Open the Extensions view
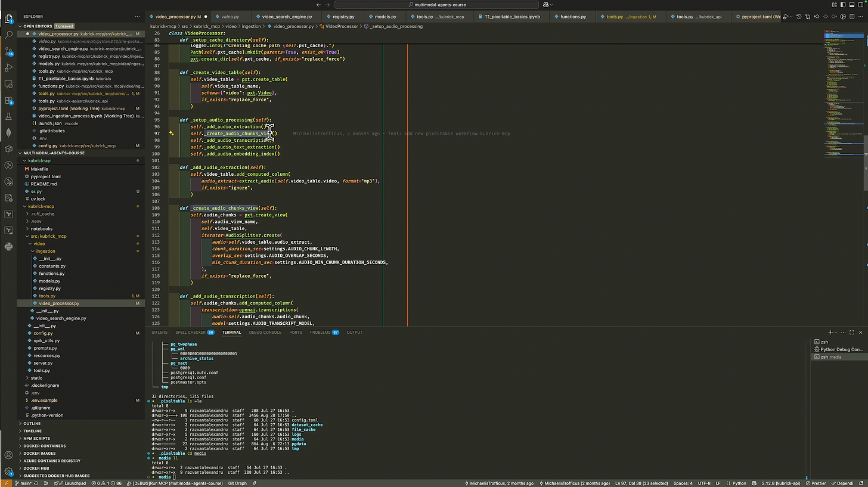 click(8, 101)
